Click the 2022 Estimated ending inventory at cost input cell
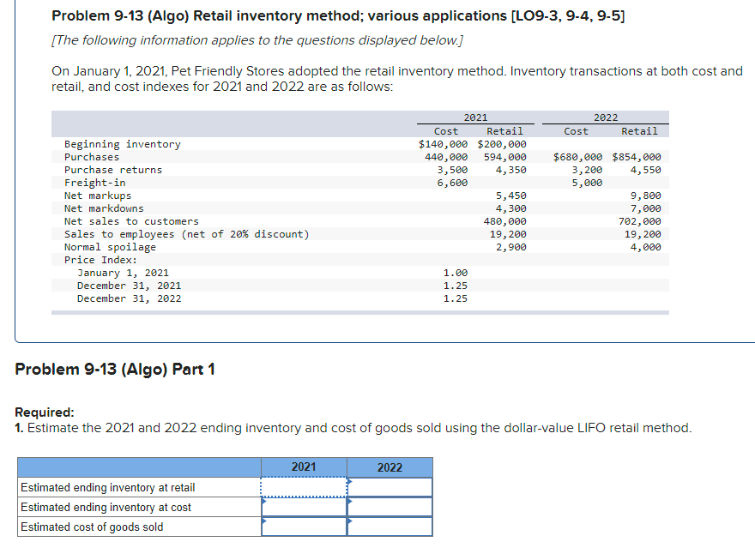Image resolution: width=755 pixels, height=560 pixels. (389, 506)
